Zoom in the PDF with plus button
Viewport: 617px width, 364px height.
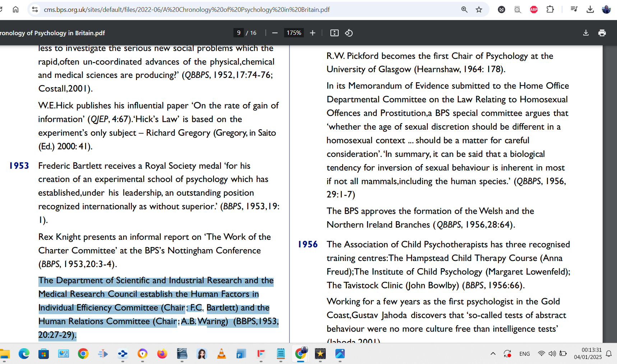coord(312,33)
